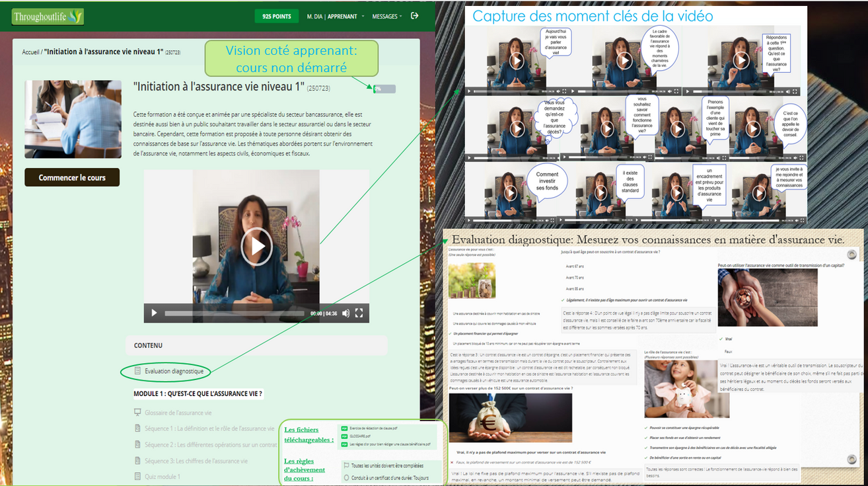This screenshot has width=868, height=486.
Task: Click the main video's seek progress bar
Action: [x=235, y=313]
